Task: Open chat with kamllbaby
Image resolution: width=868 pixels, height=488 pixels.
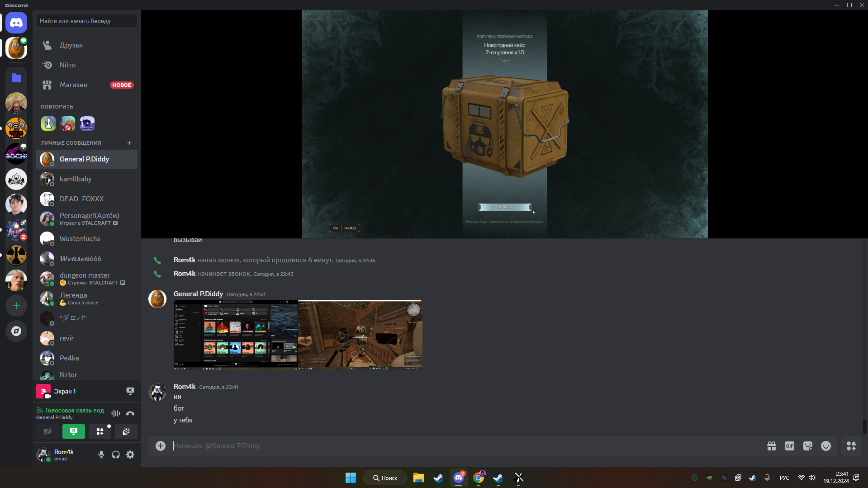Action: [87, 179]
